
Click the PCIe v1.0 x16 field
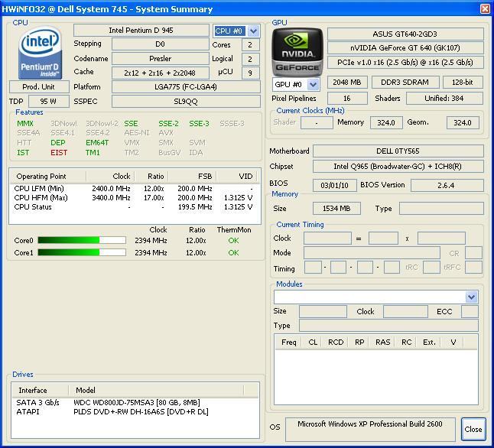point(405,63)
